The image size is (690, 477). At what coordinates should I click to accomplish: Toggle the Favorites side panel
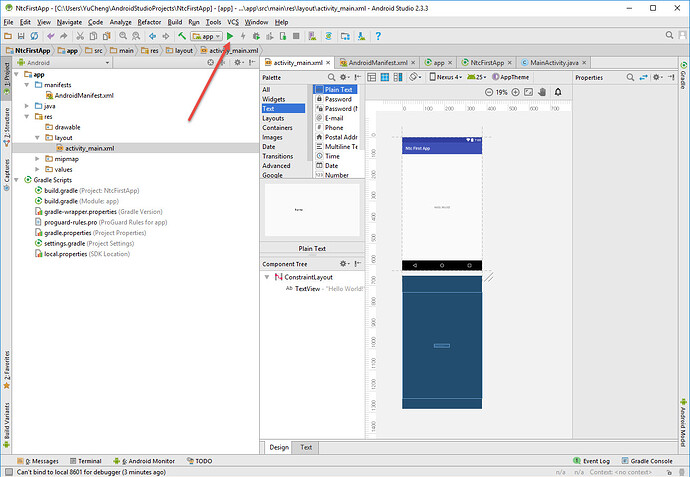pyautogui.click(x=7, y=370)
